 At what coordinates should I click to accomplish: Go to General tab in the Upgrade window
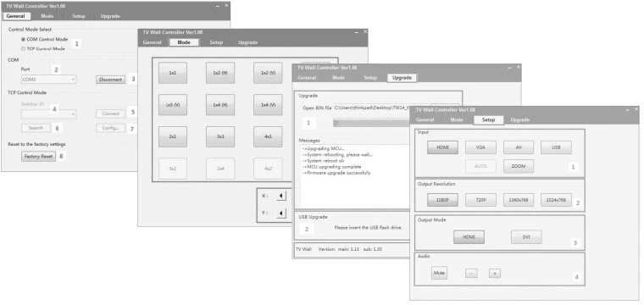[307, 78]
